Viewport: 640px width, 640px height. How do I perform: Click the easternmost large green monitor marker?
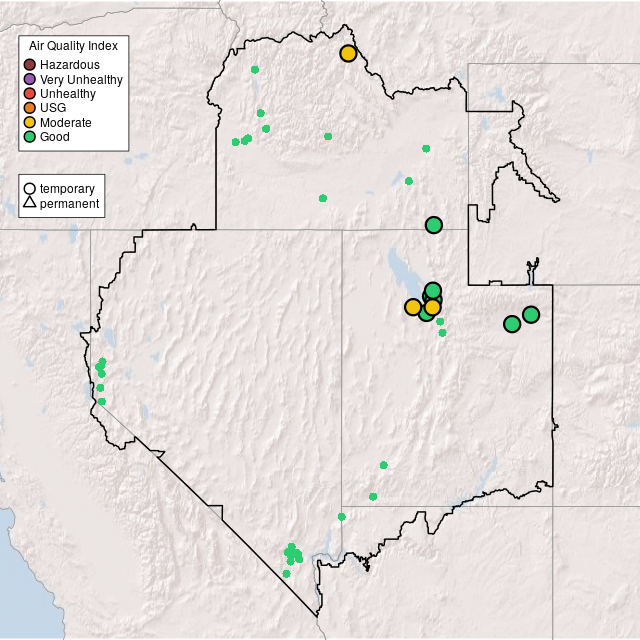click(531, 314)
